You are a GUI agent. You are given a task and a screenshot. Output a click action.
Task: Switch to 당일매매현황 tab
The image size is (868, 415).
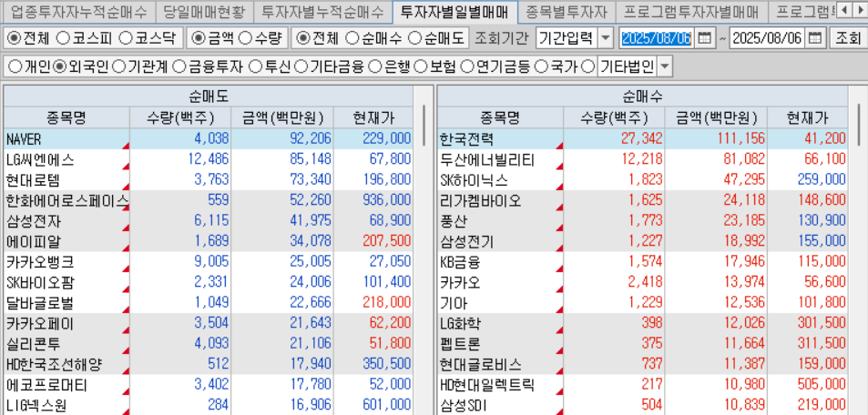(x=204, y=11)
